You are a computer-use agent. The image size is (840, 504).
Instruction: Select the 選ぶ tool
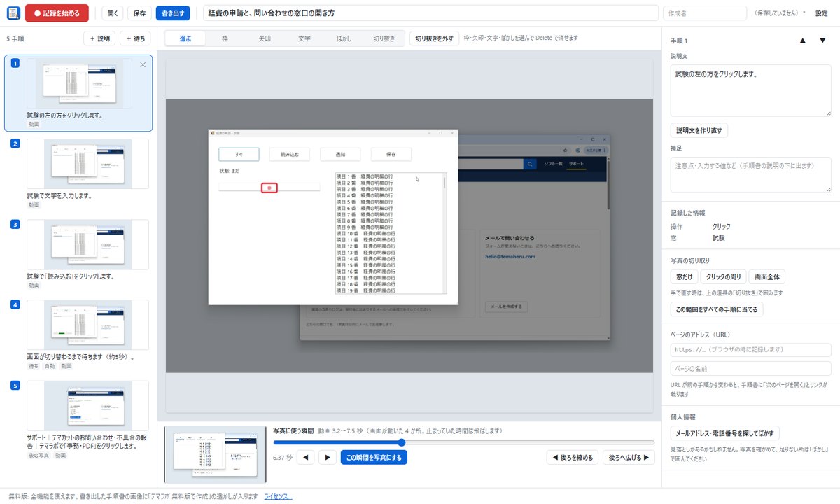pyautogui.click(x=185, y=38)
